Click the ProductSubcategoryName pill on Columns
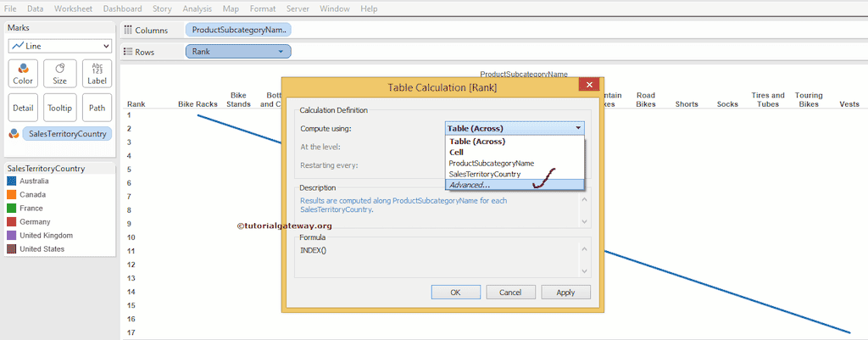Screen dimensions: 868x340 click(238, 31)
